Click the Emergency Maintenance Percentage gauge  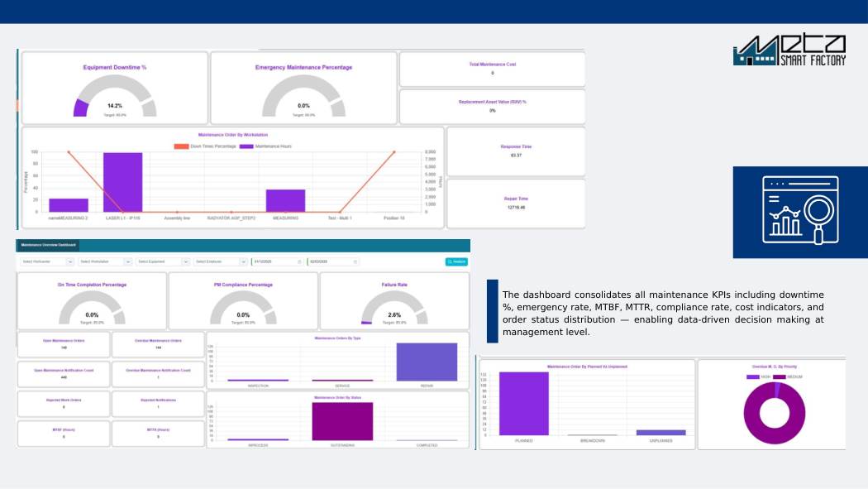coord(303,95)
